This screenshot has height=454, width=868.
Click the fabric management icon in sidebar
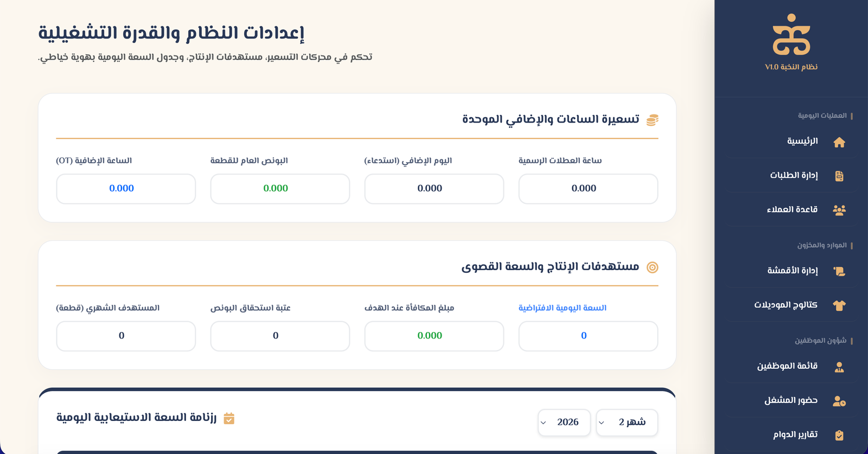[x=839, y=271]
